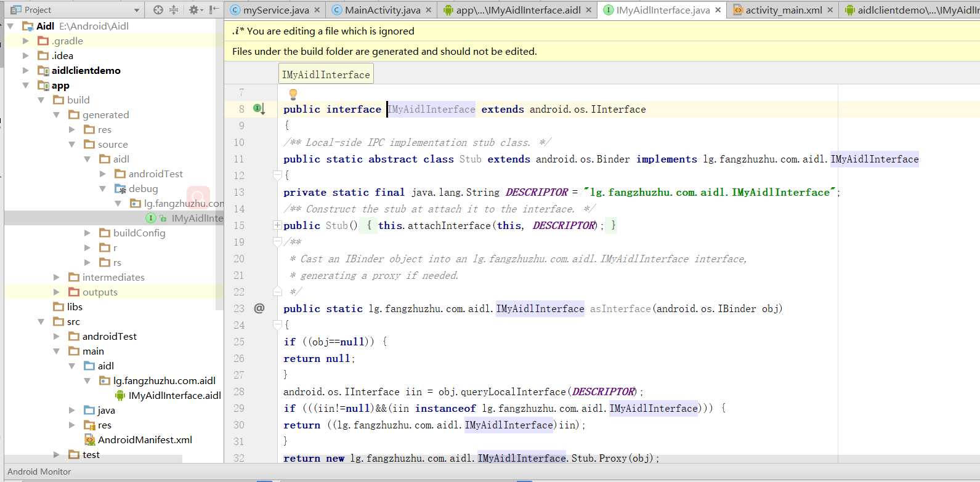This screenshot has height=482, width=980.
Task: Close the myService.java tab
Action: tap(317, 10)
